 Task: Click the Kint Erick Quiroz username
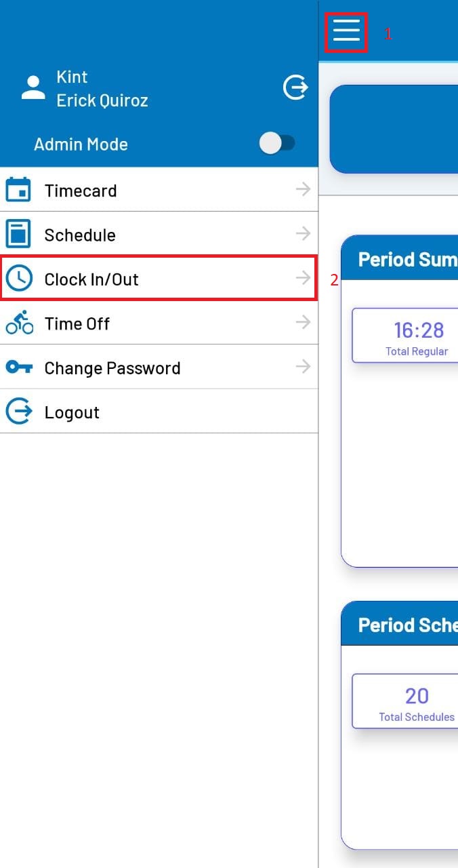coord(102,89)
